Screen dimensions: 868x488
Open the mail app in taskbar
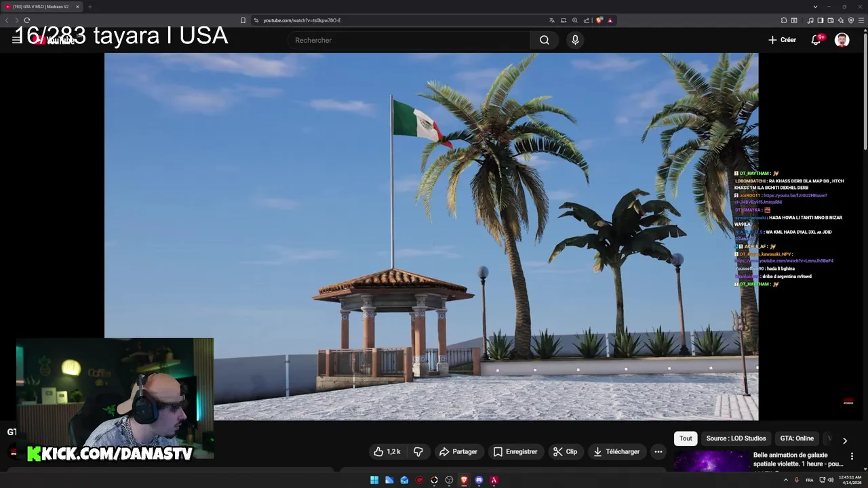point(404,480)
